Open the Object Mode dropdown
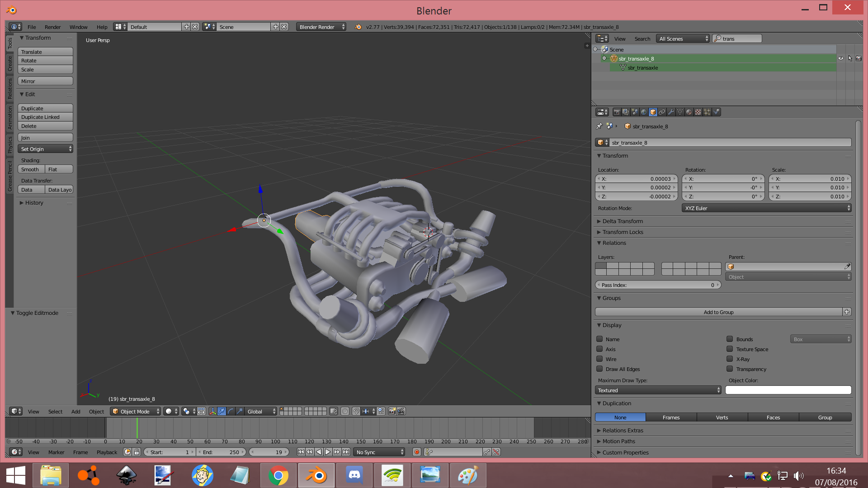 point(135,411)
